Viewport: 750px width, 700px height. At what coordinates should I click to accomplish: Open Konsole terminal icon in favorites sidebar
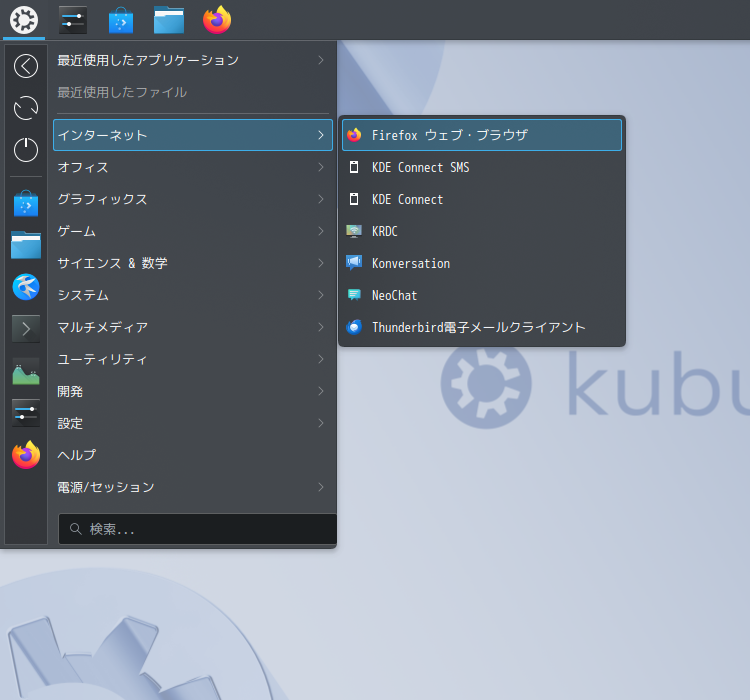pyautogui.click(x=26, y=329)
